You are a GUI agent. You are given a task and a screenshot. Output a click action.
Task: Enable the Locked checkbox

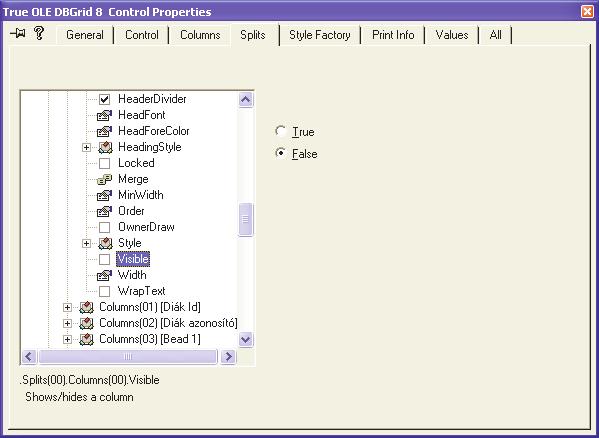pos(104,163)
